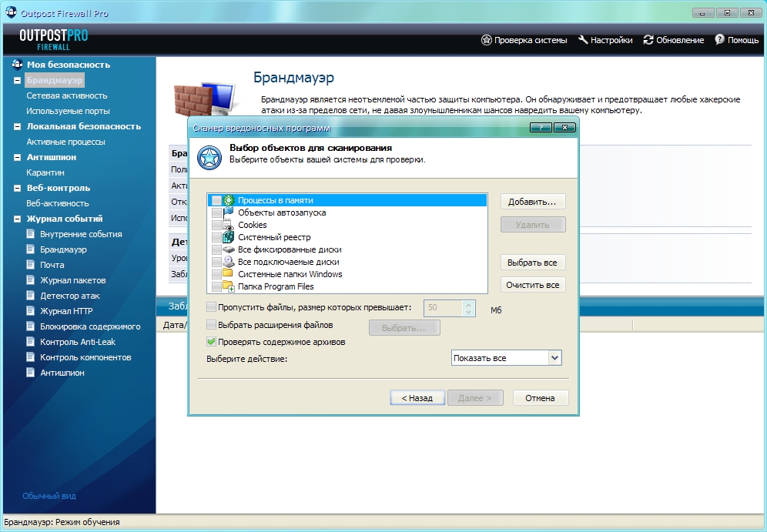Click the Системные папки Windows folder icon

[x=229, y=273]
